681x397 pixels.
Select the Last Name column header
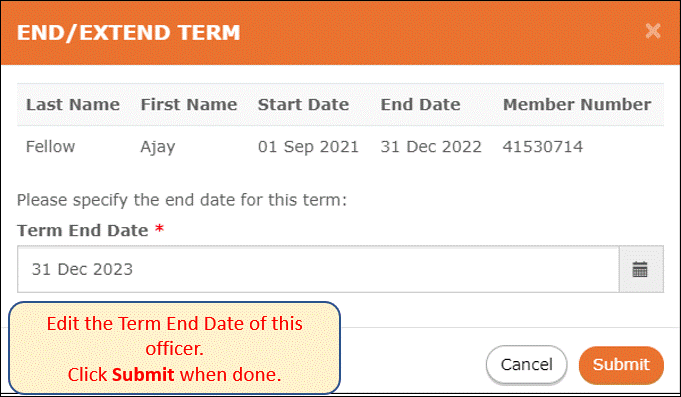pos(73,105)
